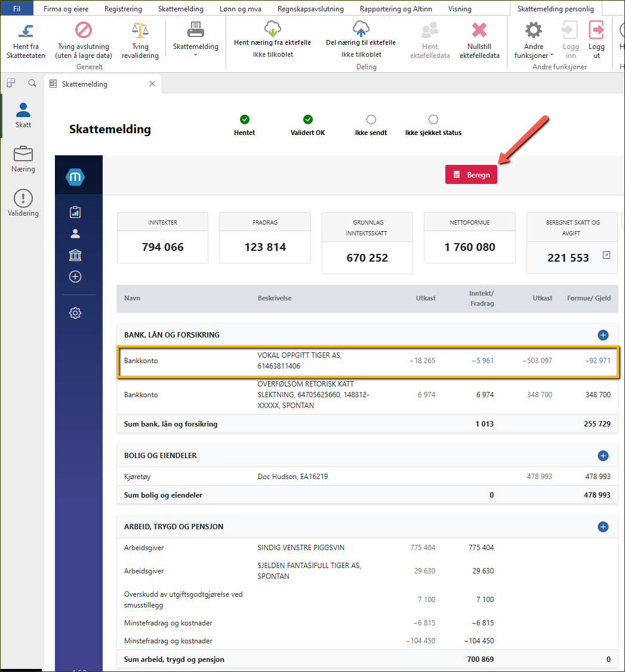Open the Skattemelding printer dropdown

pyautogui.click(x=195, y=39)
